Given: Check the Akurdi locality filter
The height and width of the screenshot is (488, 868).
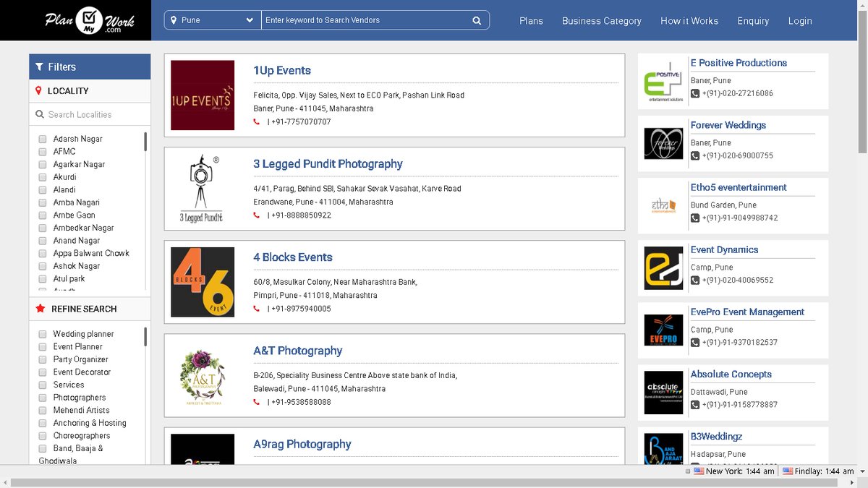Looking at the screenshot, I should click(43, 177).
